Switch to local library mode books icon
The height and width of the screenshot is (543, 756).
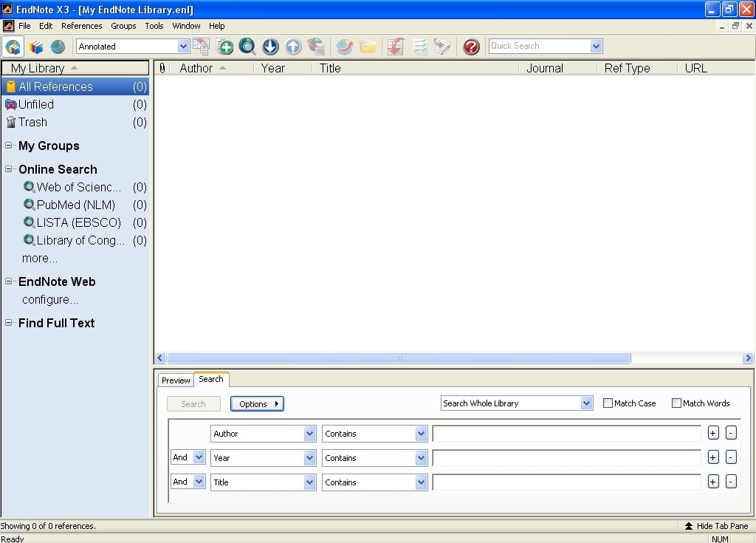coord(36,47)
